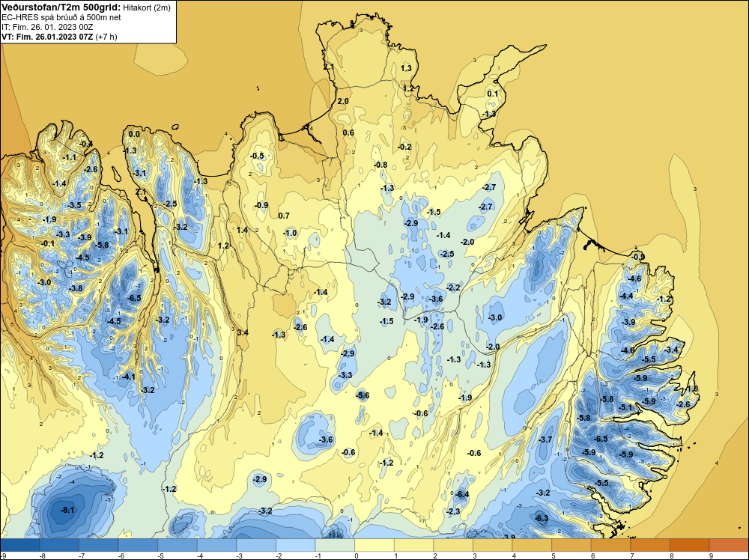Click the title 'Veðurstofan/T2m 500grid:'

click(x=61, y=7)
